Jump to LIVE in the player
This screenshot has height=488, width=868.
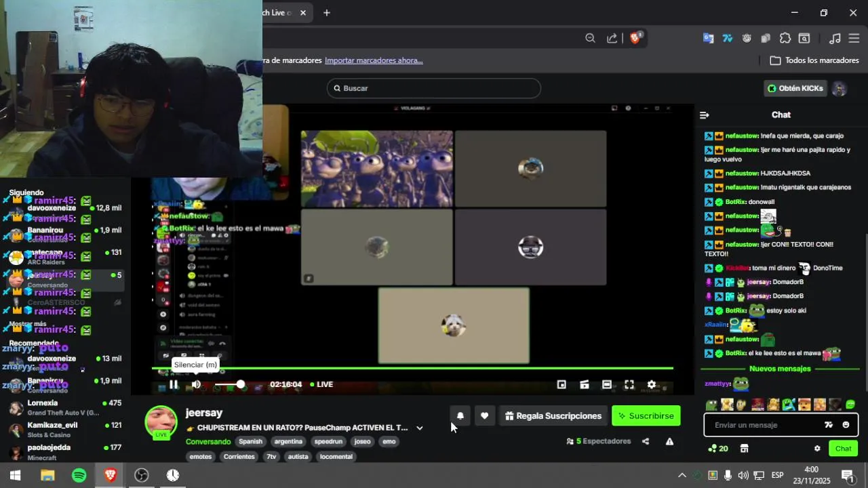(x=321, y=384)
